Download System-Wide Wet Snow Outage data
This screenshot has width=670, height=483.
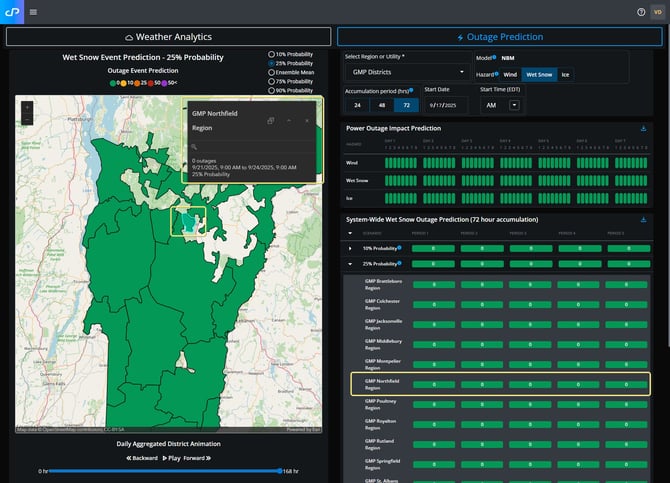click(643, 219)
